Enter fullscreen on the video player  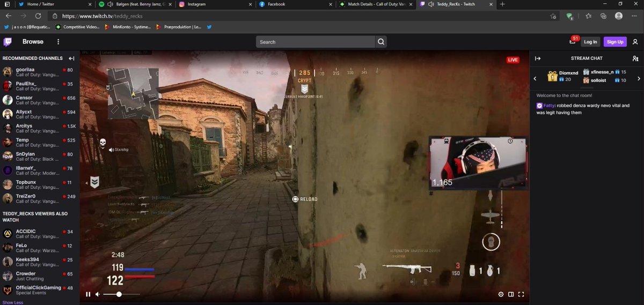click(521, 294)
